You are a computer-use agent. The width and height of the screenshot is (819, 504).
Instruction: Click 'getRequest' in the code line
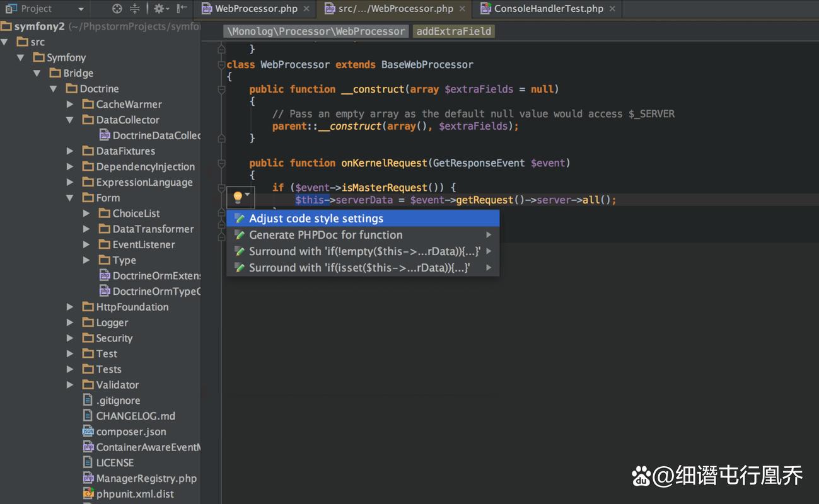point(485,200)
